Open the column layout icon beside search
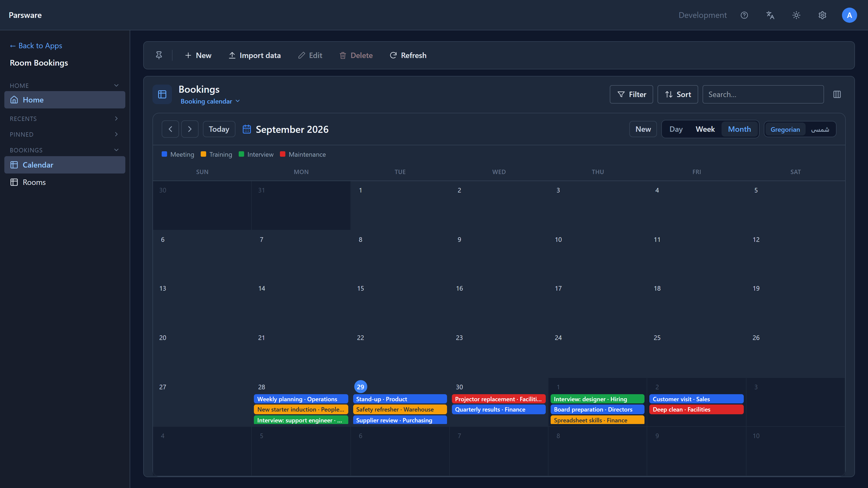868x488 pixels. 837,94
